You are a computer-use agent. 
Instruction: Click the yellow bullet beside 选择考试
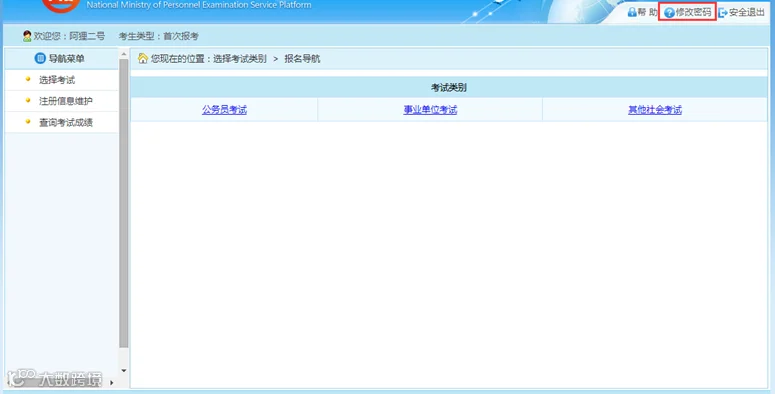[x=28, y=79]
